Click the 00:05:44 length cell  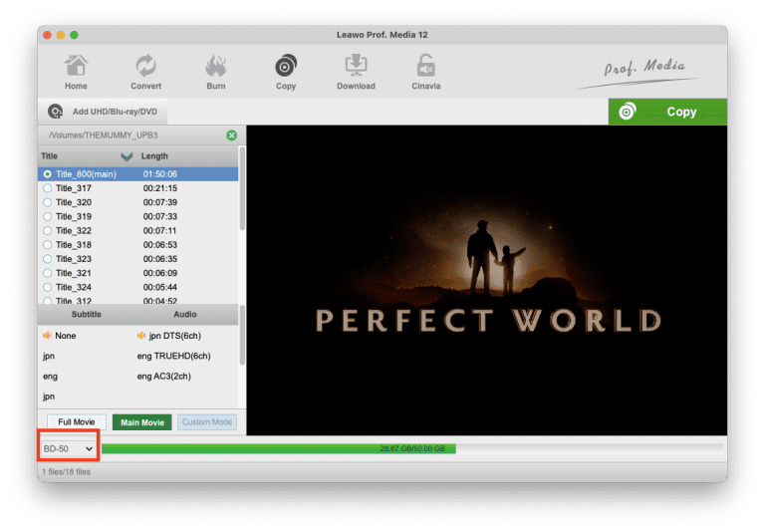coord(160,288)
